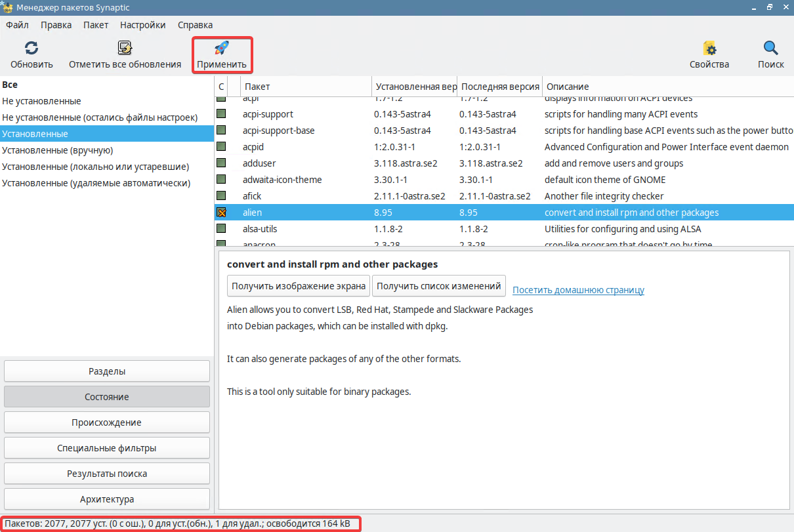
Task: Switch to Архитектура filter view
Action: coord(107,499)
